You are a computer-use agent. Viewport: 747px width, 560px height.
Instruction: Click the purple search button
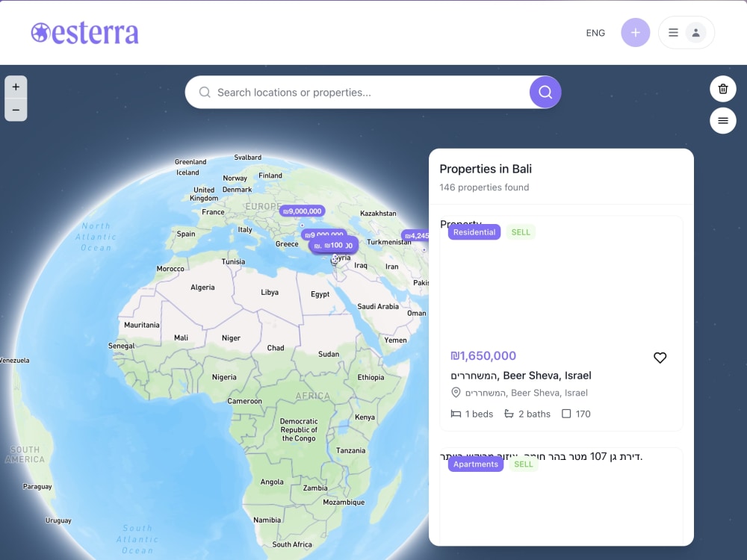point(545,92)
